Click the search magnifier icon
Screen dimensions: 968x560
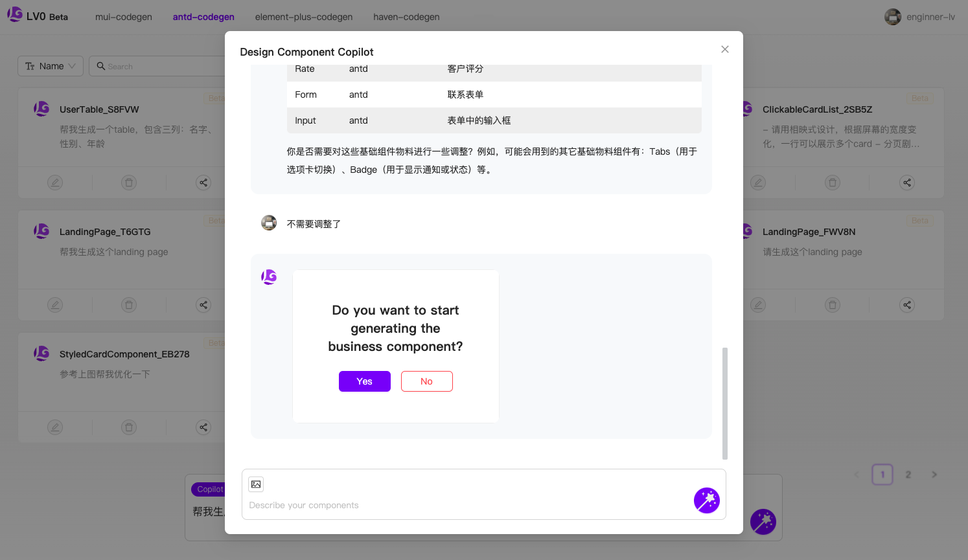100,65
